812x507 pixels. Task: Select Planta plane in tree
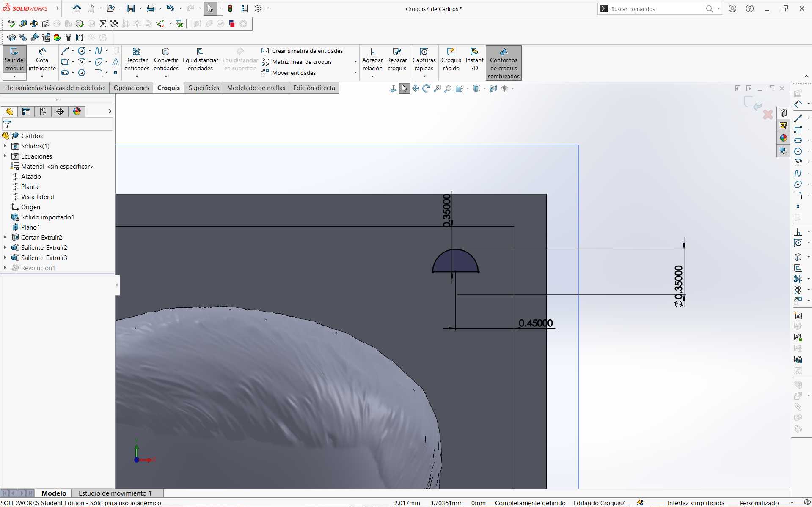[30, 186]
